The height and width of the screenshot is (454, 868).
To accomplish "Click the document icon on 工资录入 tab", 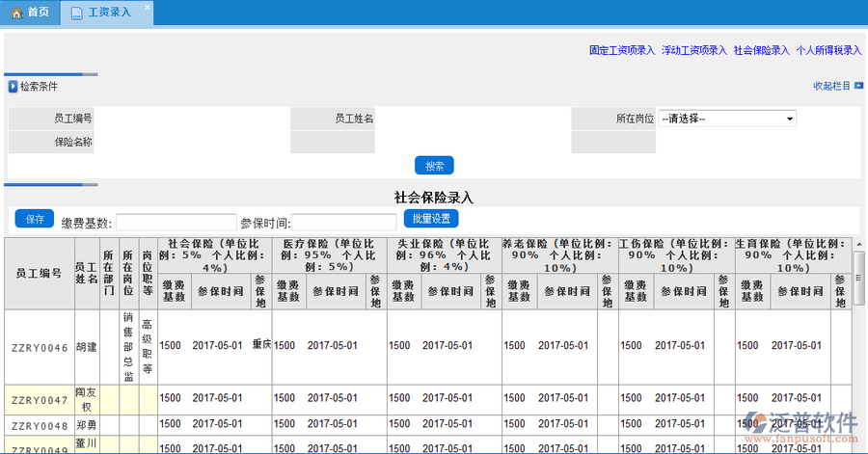I will pos(77,13).
